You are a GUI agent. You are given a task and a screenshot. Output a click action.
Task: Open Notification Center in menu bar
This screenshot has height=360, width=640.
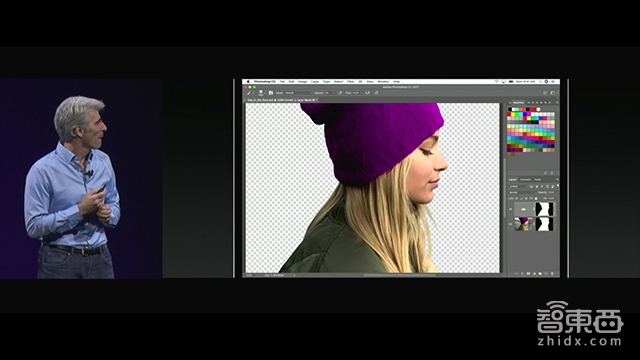[x=553, y=82]
